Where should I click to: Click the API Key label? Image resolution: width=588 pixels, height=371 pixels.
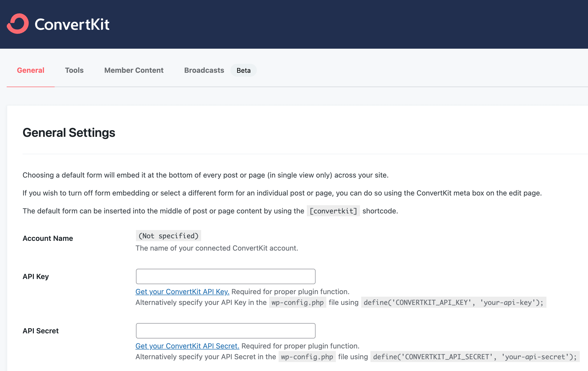click(x=36, y=276)
